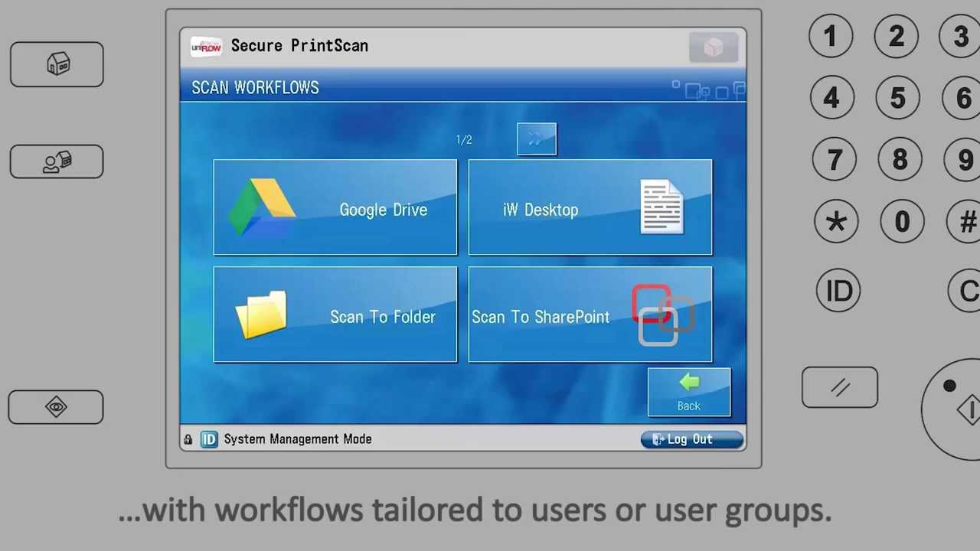
Task: Tap the round ID keypad key
Action: 838,291
